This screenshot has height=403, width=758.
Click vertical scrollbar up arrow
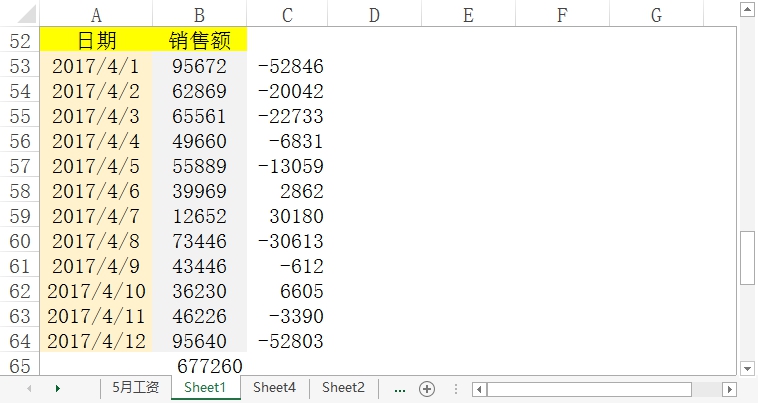(747, 9)
